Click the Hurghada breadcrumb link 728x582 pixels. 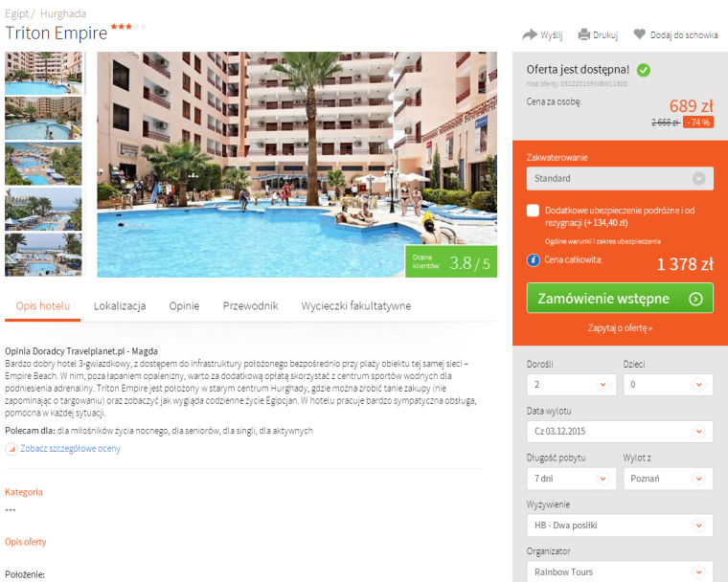click(63, 13)
